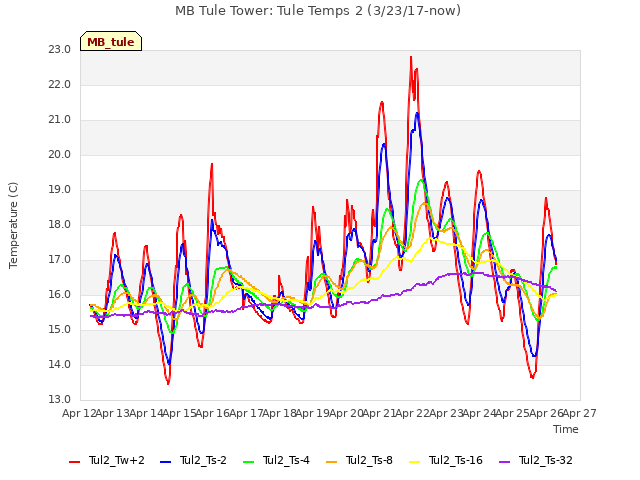Select the Tul2_Ts-8 legend label
The width and height of the screenshot is (640, 480).
point(369,460)
